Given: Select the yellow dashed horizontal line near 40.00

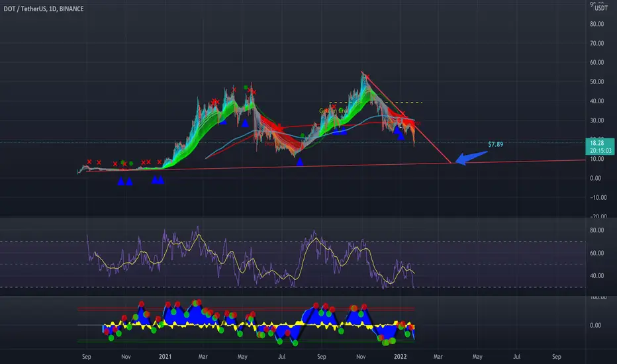Looking at the screenshot, I should click(376, 103).
